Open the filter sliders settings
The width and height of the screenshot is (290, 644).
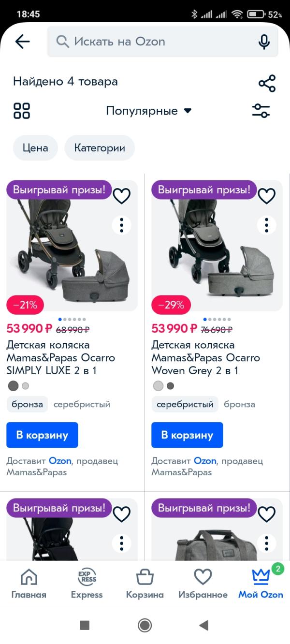261,111
